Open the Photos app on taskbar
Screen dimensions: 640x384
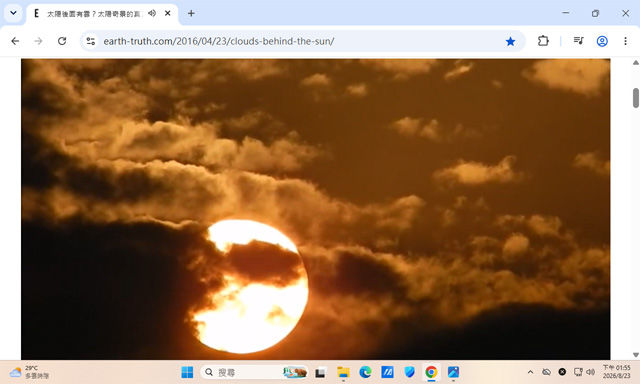point(453,372)
